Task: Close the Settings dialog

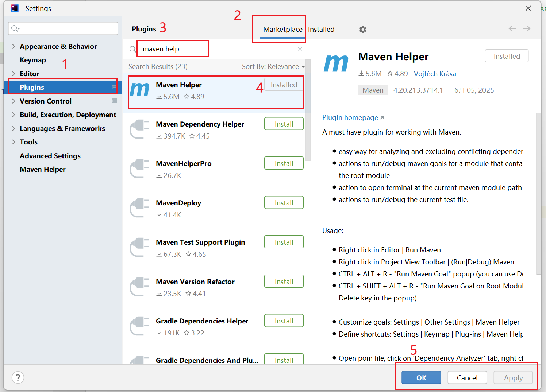Action: coord(528,8)
